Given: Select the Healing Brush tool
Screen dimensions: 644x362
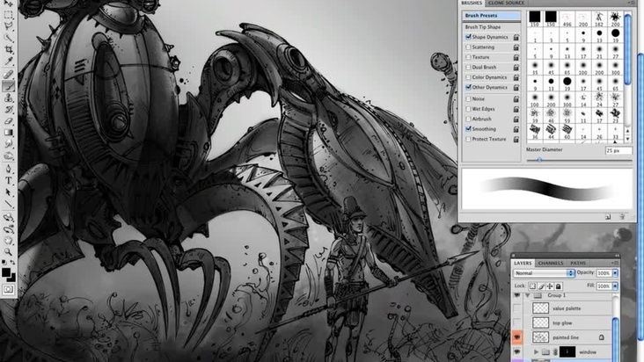Looking at the screenshot, I should 8,74.
